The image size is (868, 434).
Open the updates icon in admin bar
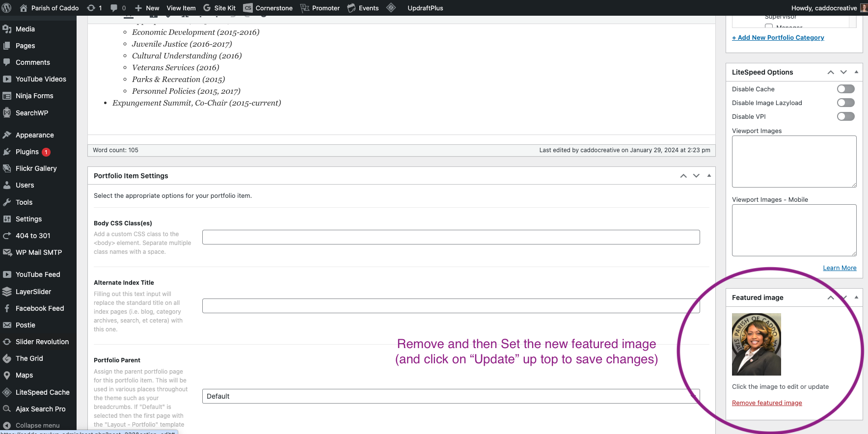click(x=91, y=8)
